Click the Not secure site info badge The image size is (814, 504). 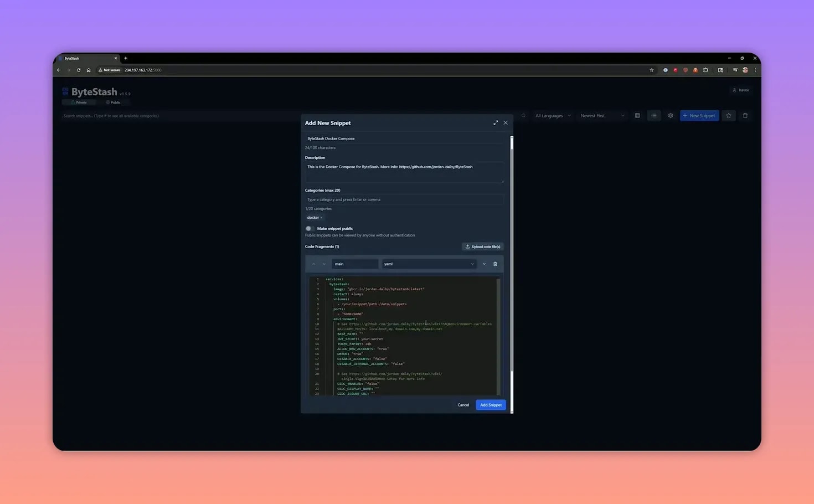pos(110,70)
